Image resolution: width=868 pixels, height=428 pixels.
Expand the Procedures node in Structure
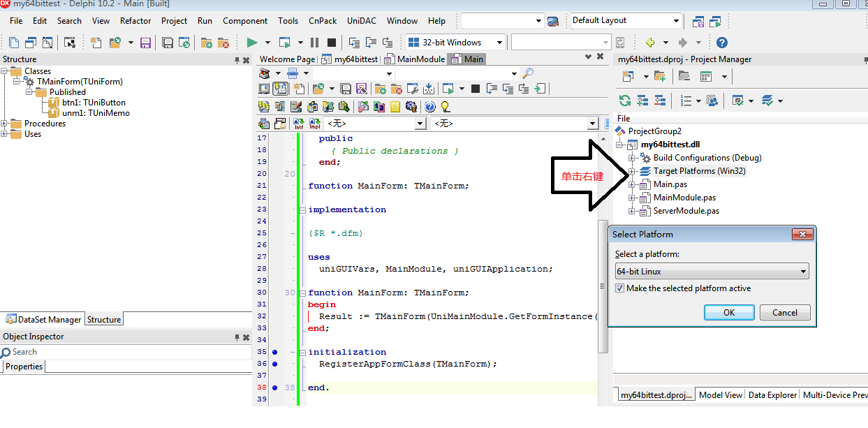(x=4, y=124)
